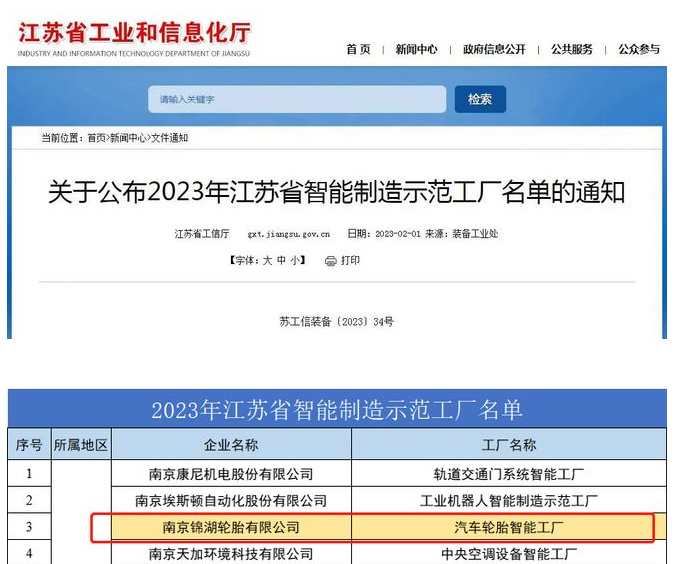Click the 江苏省工信厅 publisher text
Screen dimensions: 676x564
click(x=202, y=234)
